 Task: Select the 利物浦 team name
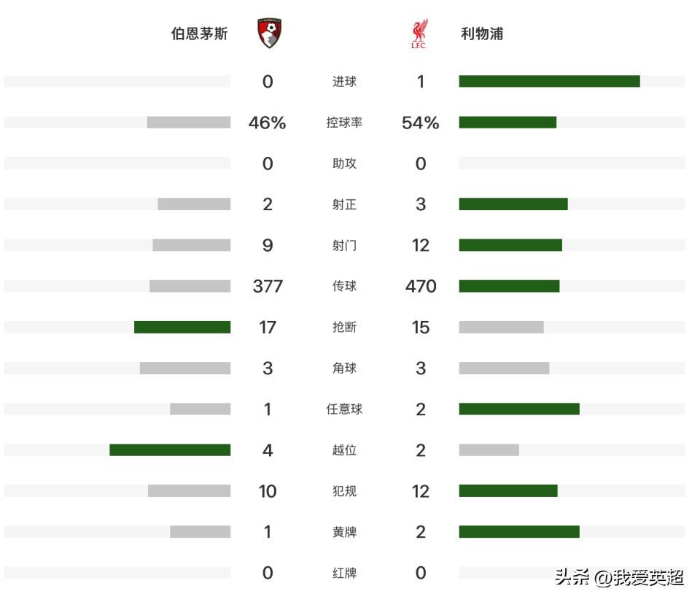click(x=482, y=34)
